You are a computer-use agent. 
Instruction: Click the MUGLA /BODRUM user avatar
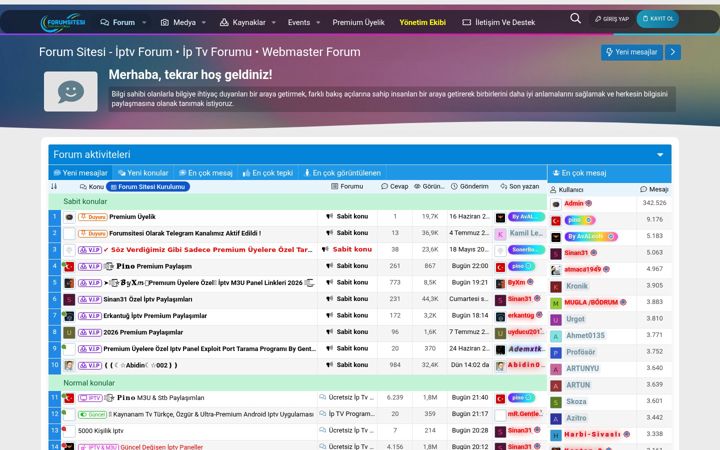tap(556, 303)
